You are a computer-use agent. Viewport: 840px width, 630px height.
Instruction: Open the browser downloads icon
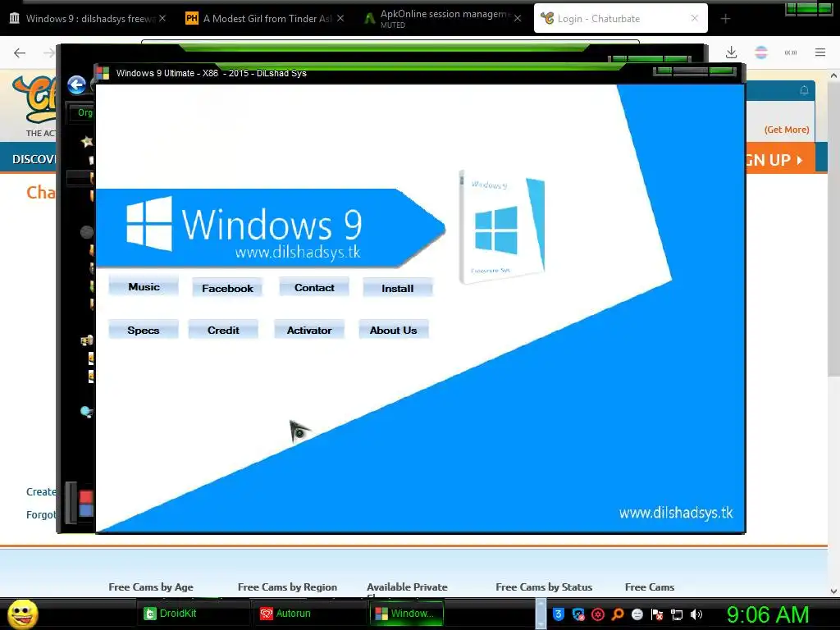pyautogui.click(x=731, y=52)
